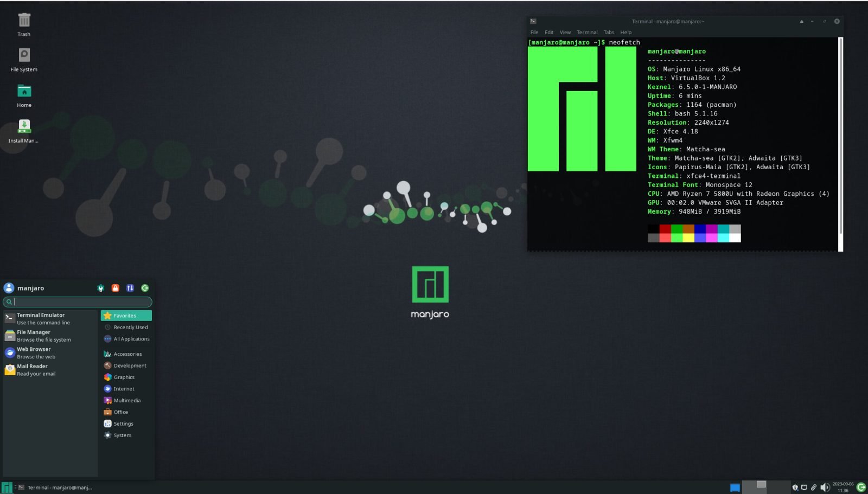Viewport: 868px width, 494px height.
Task: Lock the screen with the orange padlock icon
Action: (x=115, y=288)
